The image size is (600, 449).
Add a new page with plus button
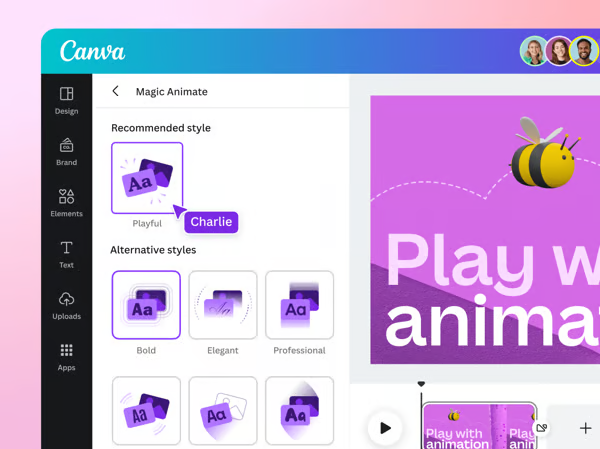[585, 428]
